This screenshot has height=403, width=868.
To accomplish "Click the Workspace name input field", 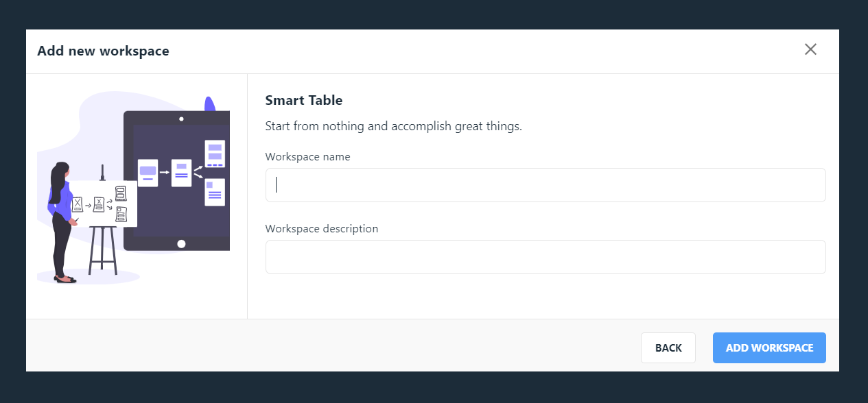I will click(x=546, y=185).
